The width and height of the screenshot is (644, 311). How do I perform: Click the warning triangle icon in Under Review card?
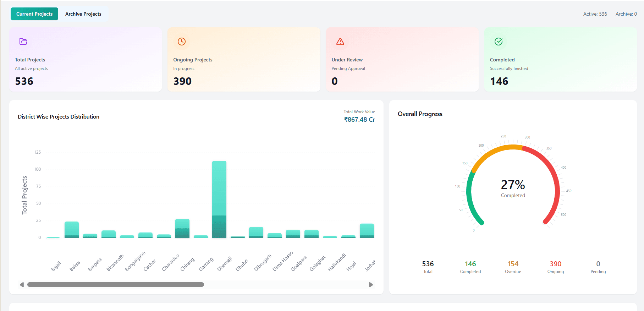point(340,42)
